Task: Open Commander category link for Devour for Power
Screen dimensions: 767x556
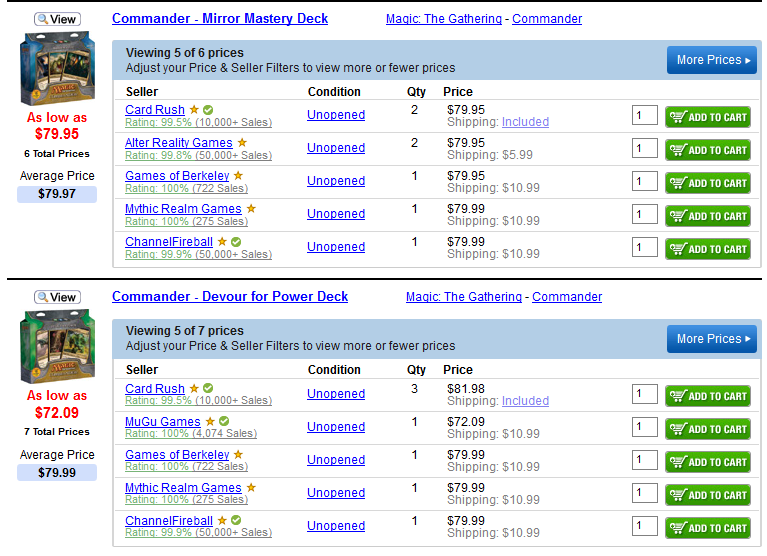Action: pyautogui.click(x=567, y=297)
